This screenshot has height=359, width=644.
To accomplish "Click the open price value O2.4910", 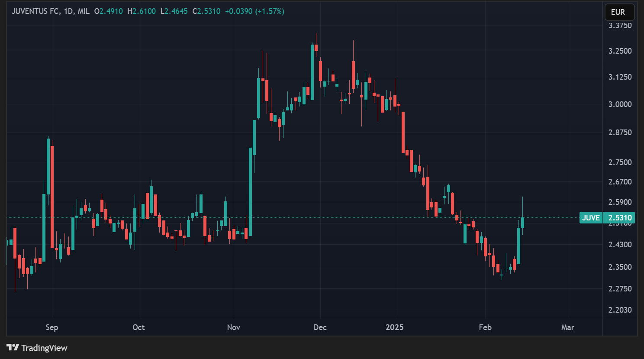I will [109, 11].
